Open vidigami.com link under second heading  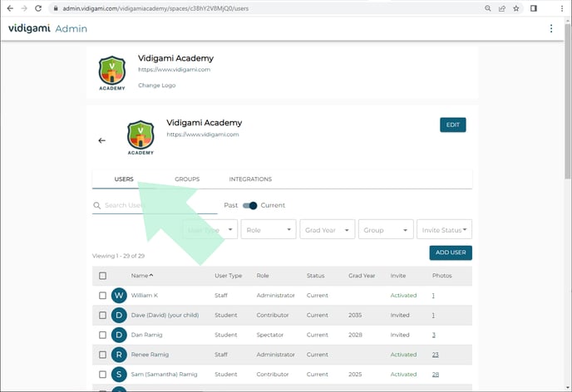pyautogui.click(x=203, y=134)
